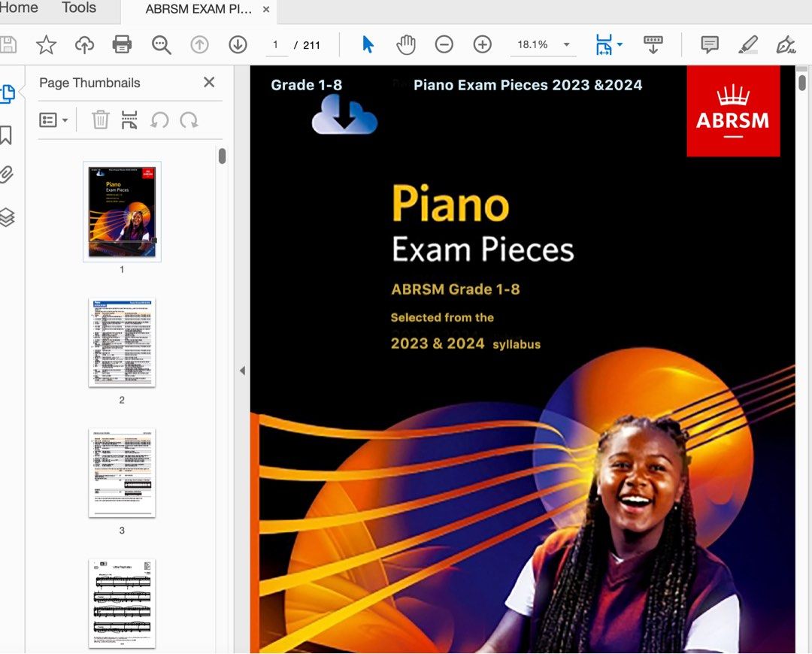
Task: Add file to starred favorites
Action: point(47,45)
